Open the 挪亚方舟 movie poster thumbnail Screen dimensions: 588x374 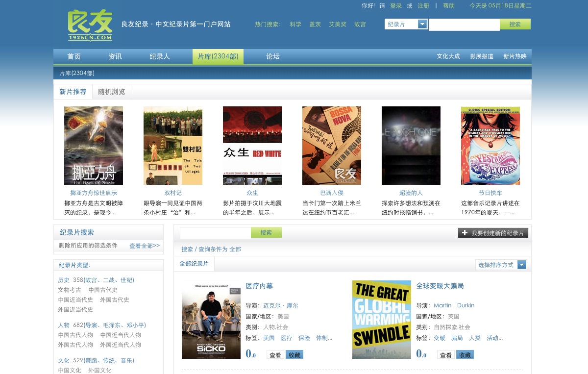click(x=94, y=146)
